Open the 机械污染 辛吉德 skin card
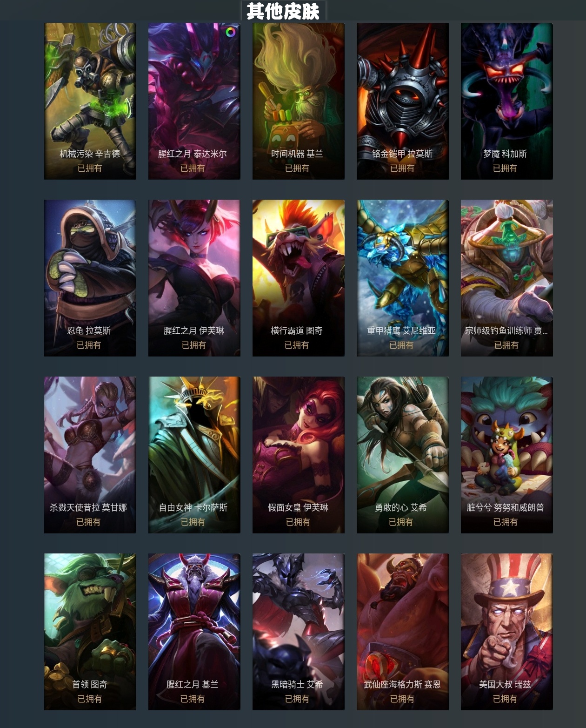 90,101
